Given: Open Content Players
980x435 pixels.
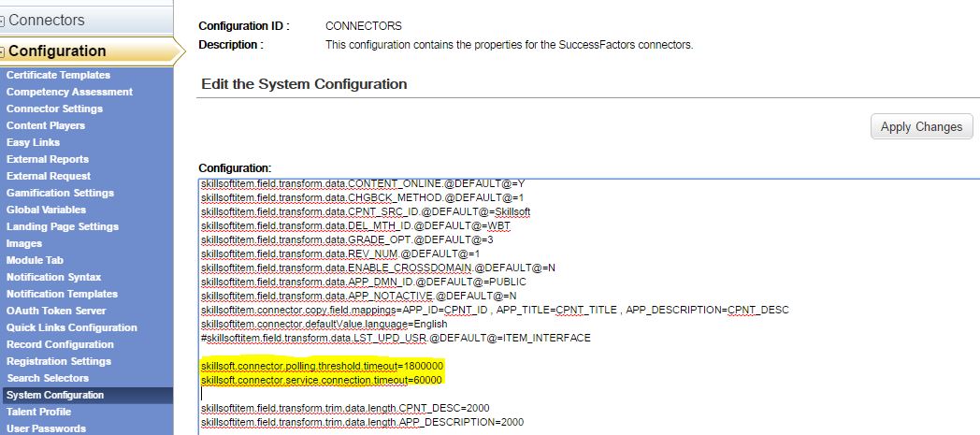Looking at the screenshot, I should (46, 125).
